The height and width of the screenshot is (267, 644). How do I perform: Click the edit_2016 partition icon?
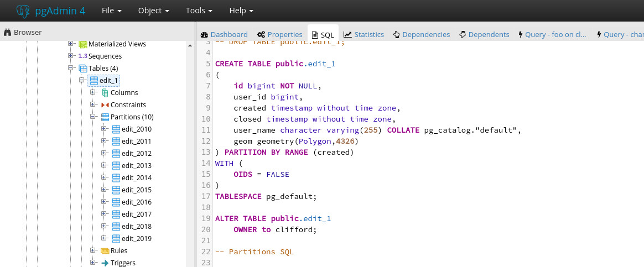[116, 202]
